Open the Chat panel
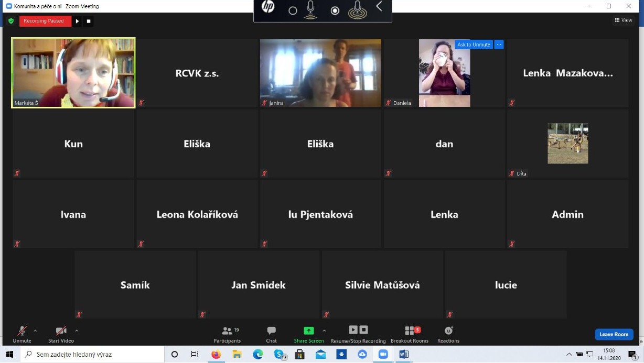This screenshot has height=363, width=644. 271,334
